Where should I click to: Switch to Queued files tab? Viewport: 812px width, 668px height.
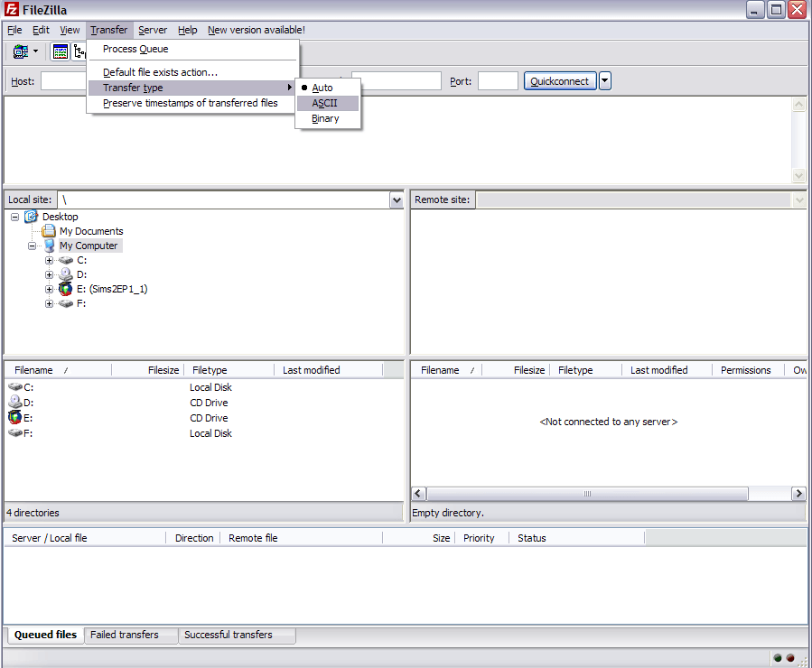click(x=45, y=635)
